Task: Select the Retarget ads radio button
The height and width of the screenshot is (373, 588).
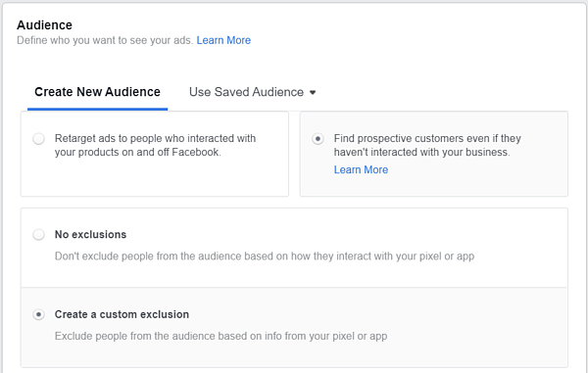Action: tap(38, 139)
